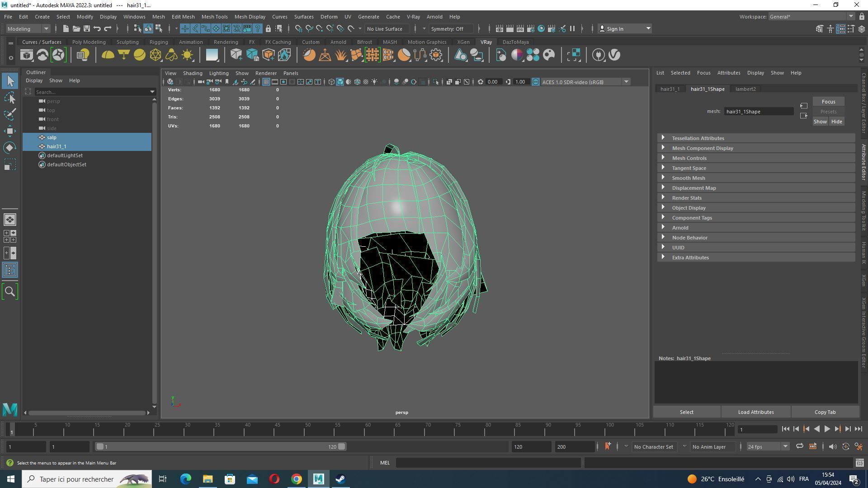Expand Render Stats section
The image size is (868, 488).
[x=756, y=198]
